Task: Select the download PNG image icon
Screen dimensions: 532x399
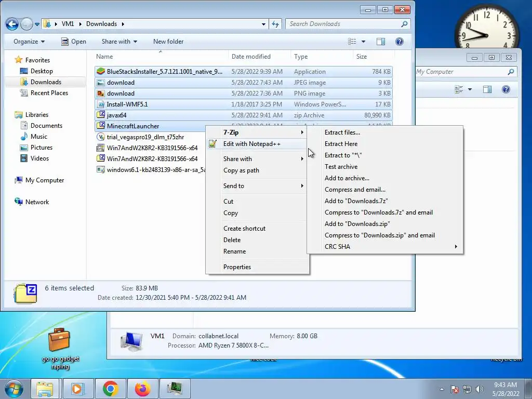Action: (100, 94)
